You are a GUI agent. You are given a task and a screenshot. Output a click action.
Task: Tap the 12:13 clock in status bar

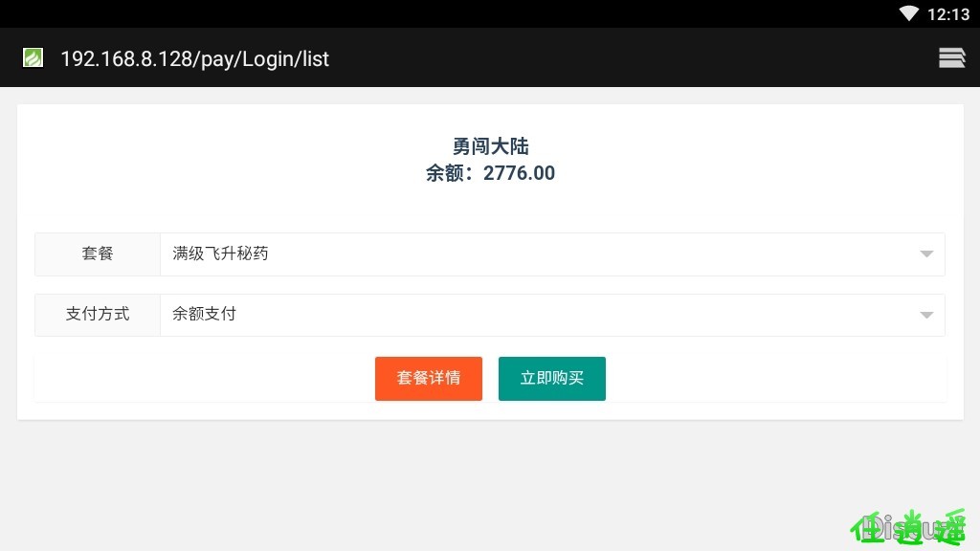pyautogui.click(x=948, y=14)
